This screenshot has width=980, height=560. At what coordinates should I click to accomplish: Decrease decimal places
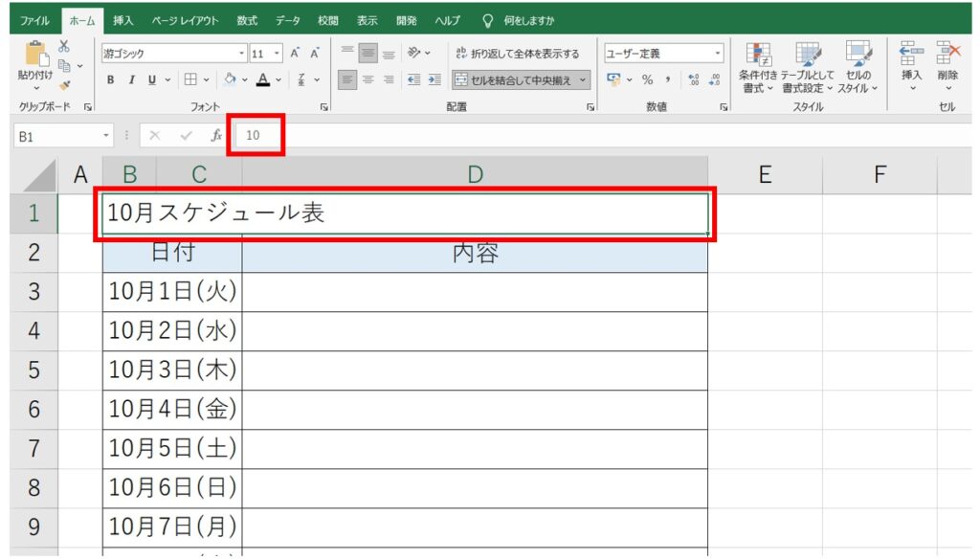(714, 79)
